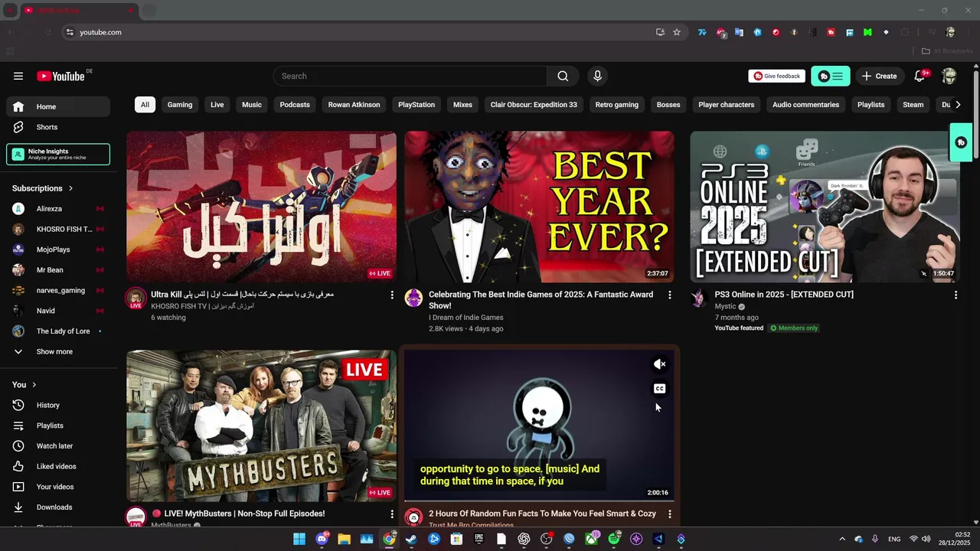Go to Home in the sidebar

coord(58,106)
